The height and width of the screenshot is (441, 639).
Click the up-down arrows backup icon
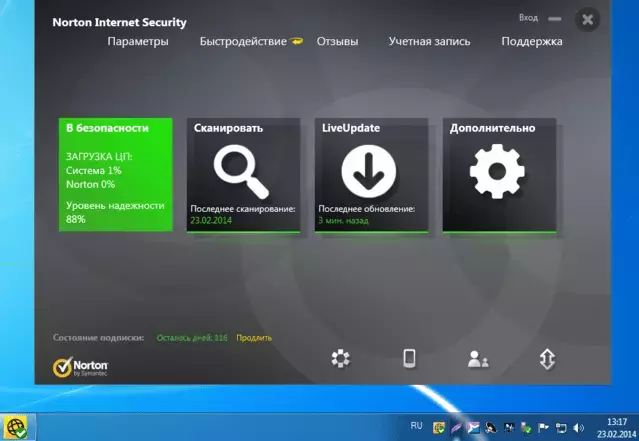coord(547,359)
